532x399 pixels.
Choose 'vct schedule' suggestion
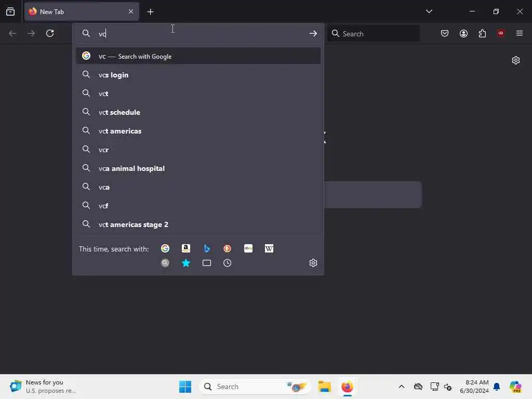(198, 112)
